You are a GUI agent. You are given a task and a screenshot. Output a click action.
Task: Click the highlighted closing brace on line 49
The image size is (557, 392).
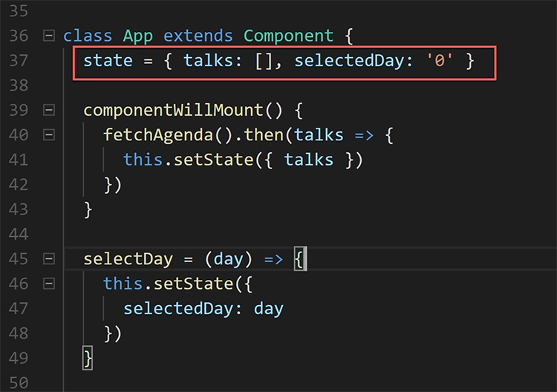click(x=88, y=358)
